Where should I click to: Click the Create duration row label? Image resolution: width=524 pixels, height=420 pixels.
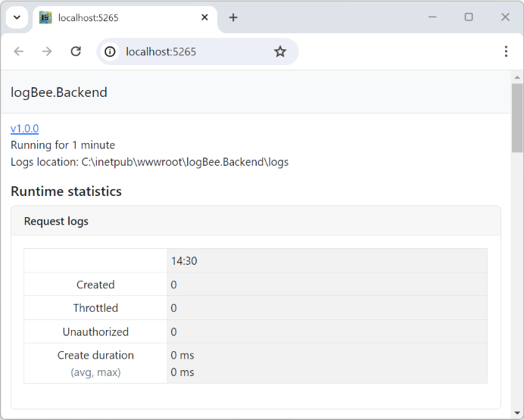click(95, 355)
